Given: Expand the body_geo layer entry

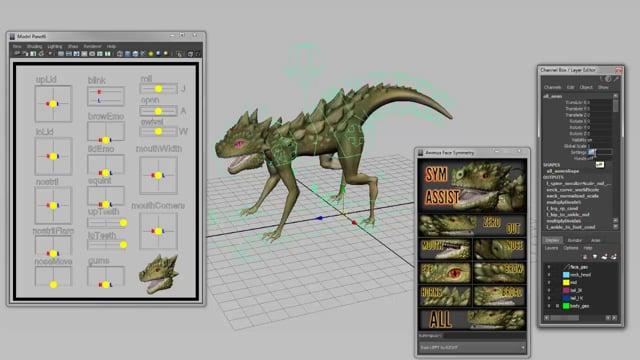Looking at the screenshot, I should [557, 306].
